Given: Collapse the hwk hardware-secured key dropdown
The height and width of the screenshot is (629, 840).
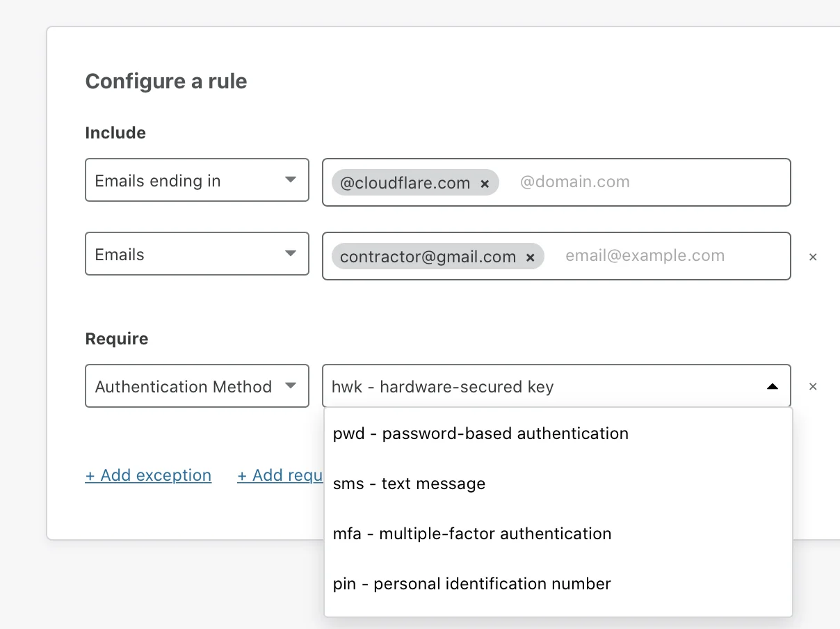Looking at the screenshot, I should pos(772,386).
